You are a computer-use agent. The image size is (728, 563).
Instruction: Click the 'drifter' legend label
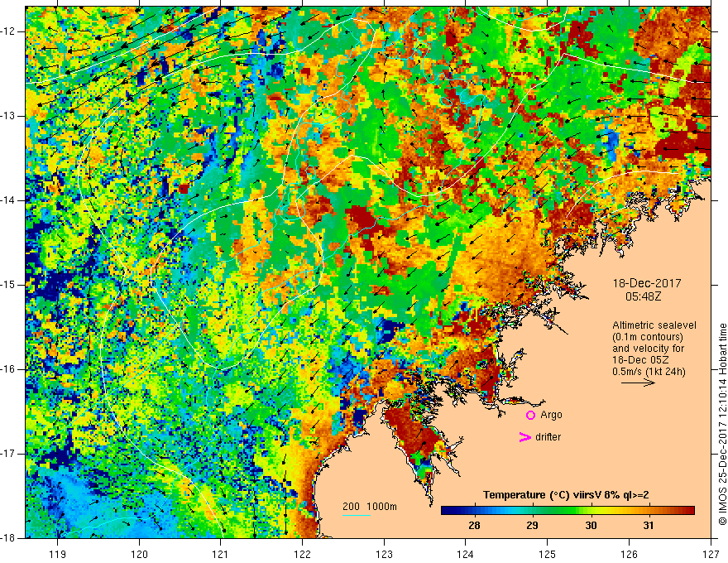[x=548, y=437]
